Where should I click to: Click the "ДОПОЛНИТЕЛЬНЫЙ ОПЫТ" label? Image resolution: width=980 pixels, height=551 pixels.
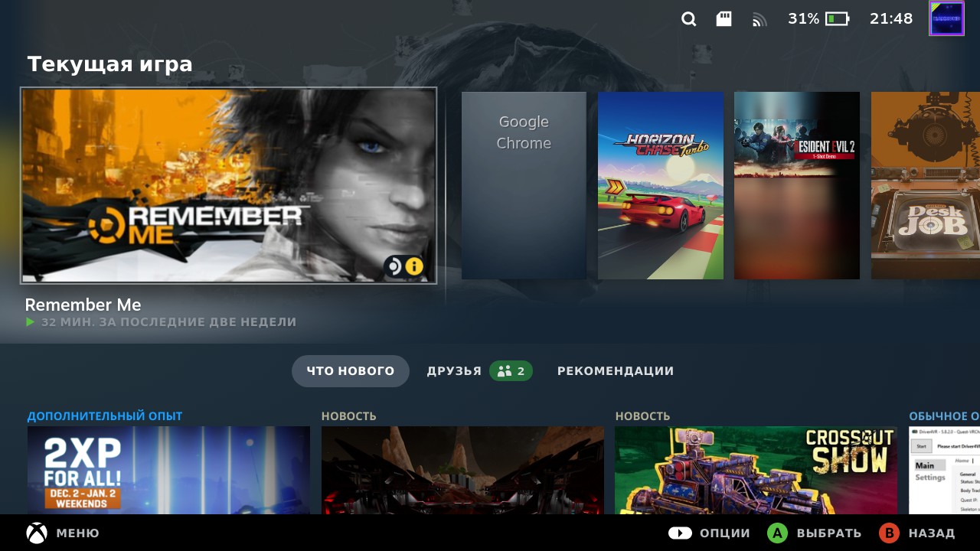(x=105, y=416)
